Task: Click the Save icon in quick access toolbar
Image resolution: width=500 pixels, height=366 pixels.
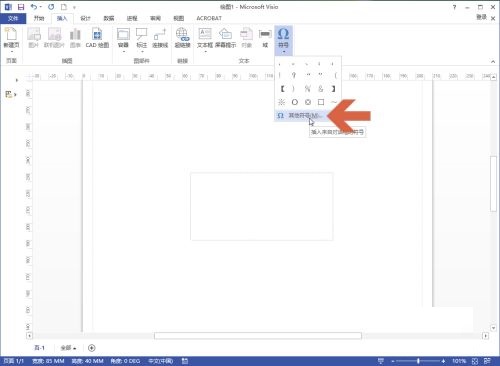Action: click(21, 7)
